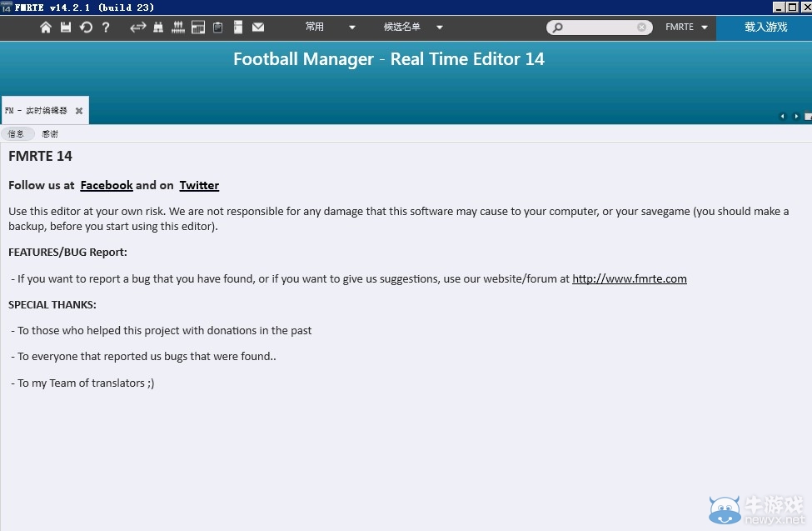Open the Facebook link

(107, 185)
